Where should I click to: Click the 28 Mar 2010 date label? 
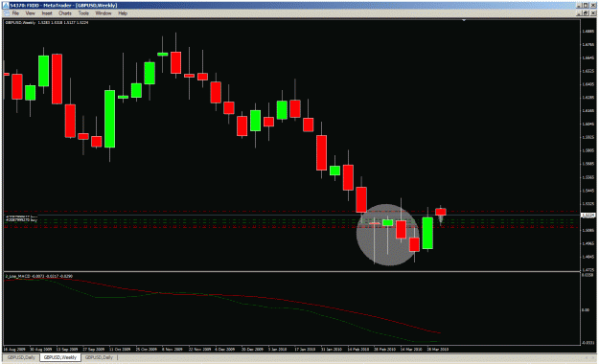point(437,349)
